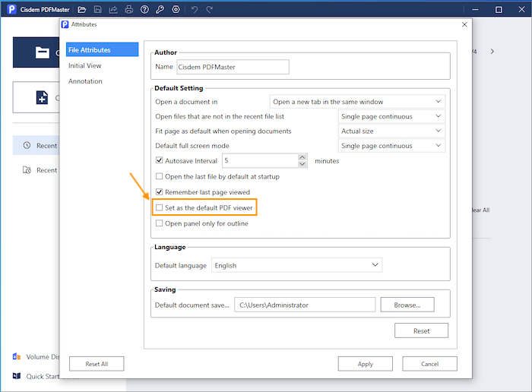Increase autosave interval with up arrow
Viewport: 532px width, 392px height.
302,157
